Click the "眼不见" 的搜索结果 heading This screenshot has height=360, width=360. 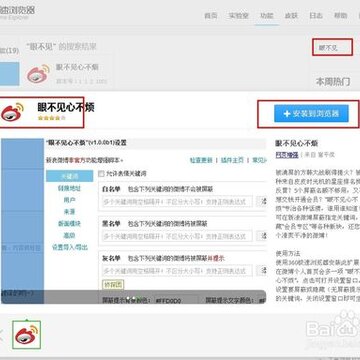(x=61, y=46)
